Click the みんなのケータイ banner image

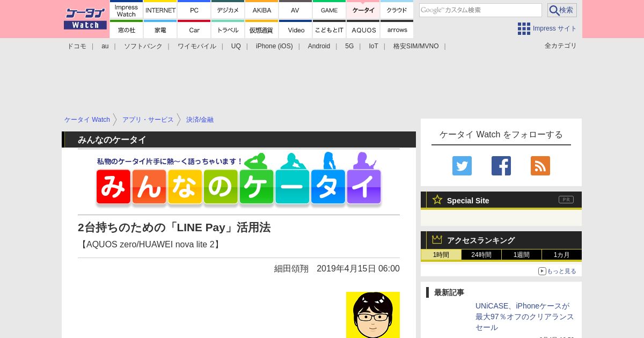point(239,180)
